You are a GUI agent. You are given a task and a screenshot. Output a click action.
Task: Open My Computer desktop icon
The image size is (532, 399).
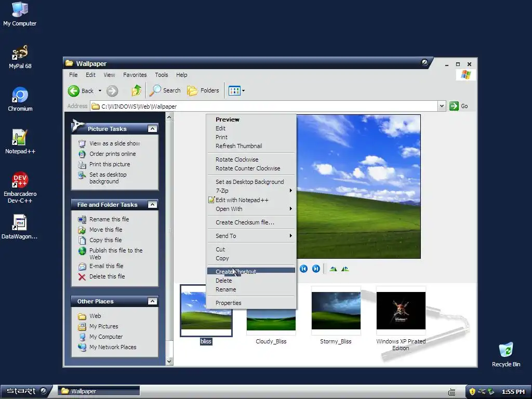pyautogui.click(x=20, y=14)
